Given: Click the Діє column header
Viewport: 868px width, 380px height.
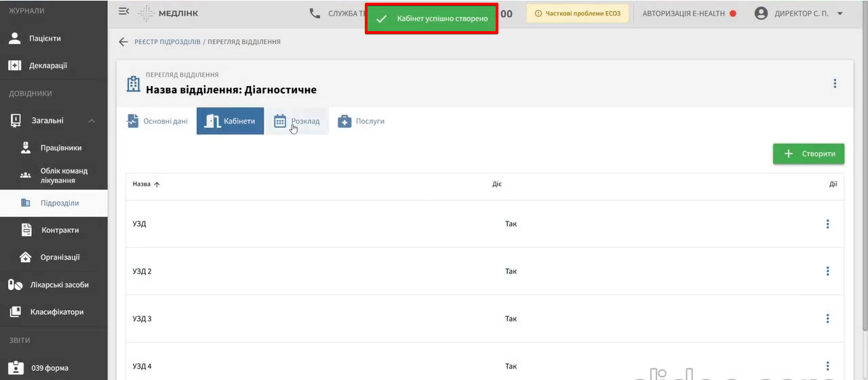Looking at the screenshot, I should (x=497, y=184).
